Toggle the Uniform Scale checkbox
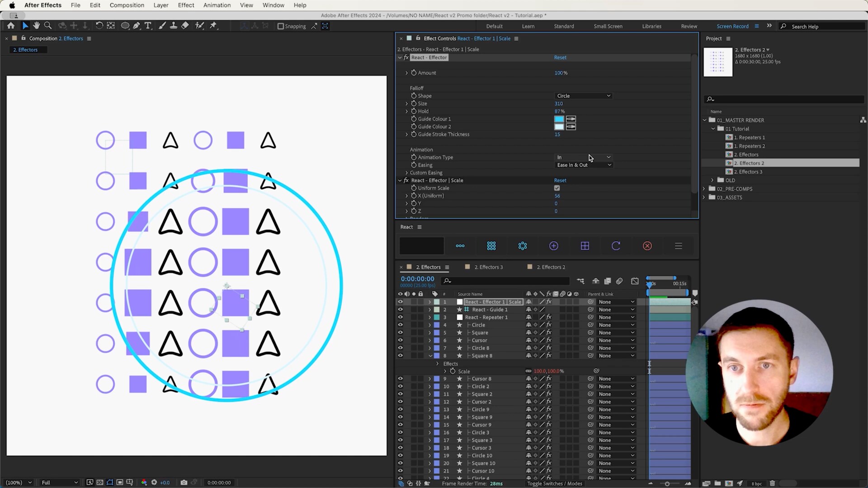 click(x=557, y=188)
